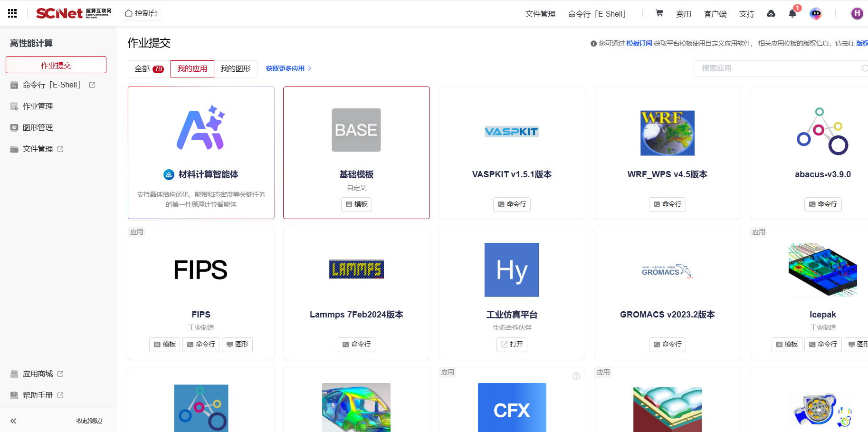This screenshot has height=432, width=868.
Task: Select the WRF app thumbnail
Action: [x=668, y=133]
